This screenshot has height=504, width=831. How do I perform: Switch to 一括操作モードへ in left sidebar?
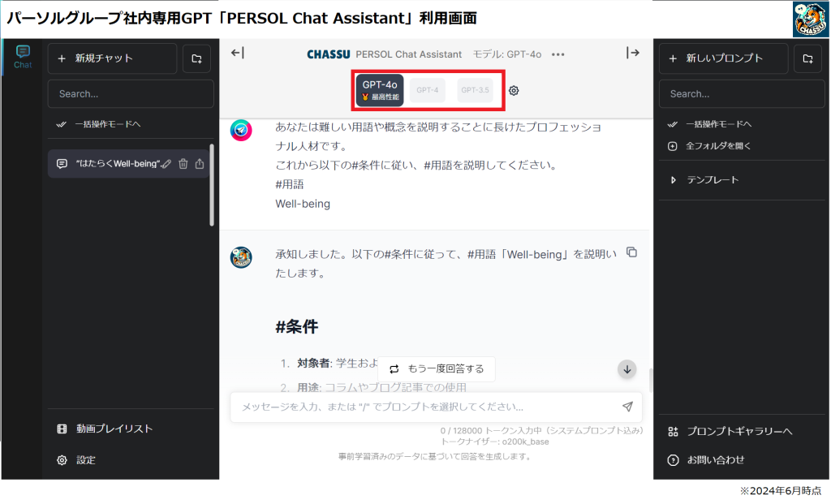(98, 124)
